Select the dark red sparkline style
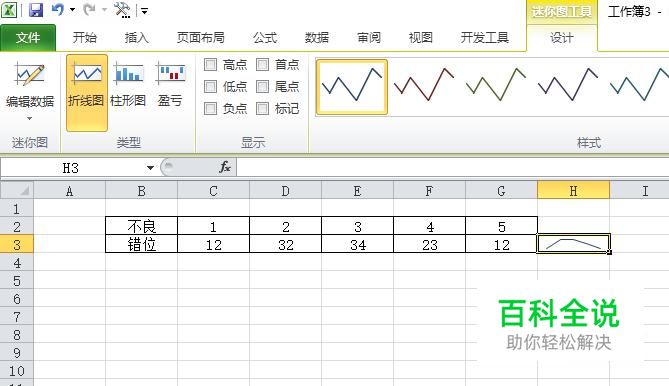This screenshot has height=386, width=669. coord(424,87)
